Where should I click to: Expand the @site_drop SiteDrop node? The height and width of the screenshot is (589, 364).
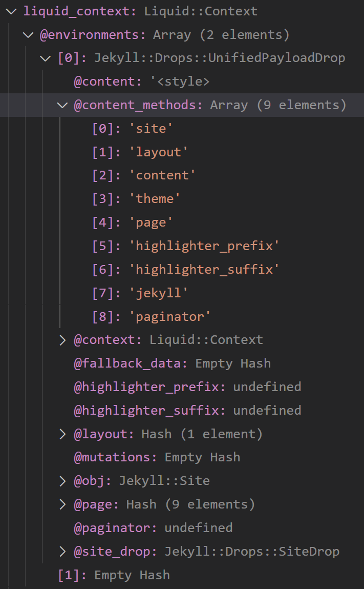coord(63,552)
